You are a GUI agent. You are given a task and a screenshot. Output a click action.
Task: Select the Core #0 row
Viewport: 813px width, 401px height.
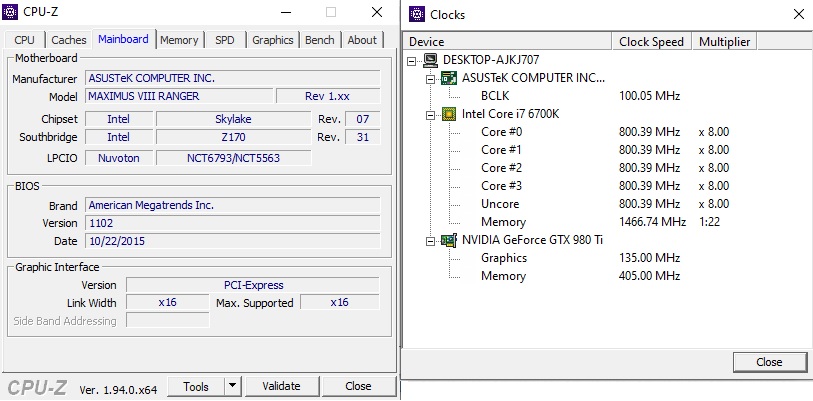pos(501,132)
